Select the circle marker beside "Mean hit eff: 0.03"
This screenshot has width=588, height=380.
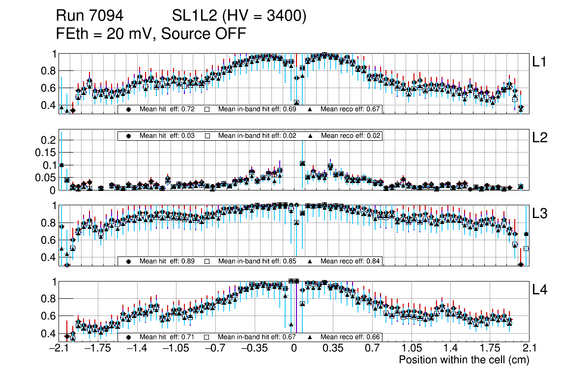click(129, 136)
